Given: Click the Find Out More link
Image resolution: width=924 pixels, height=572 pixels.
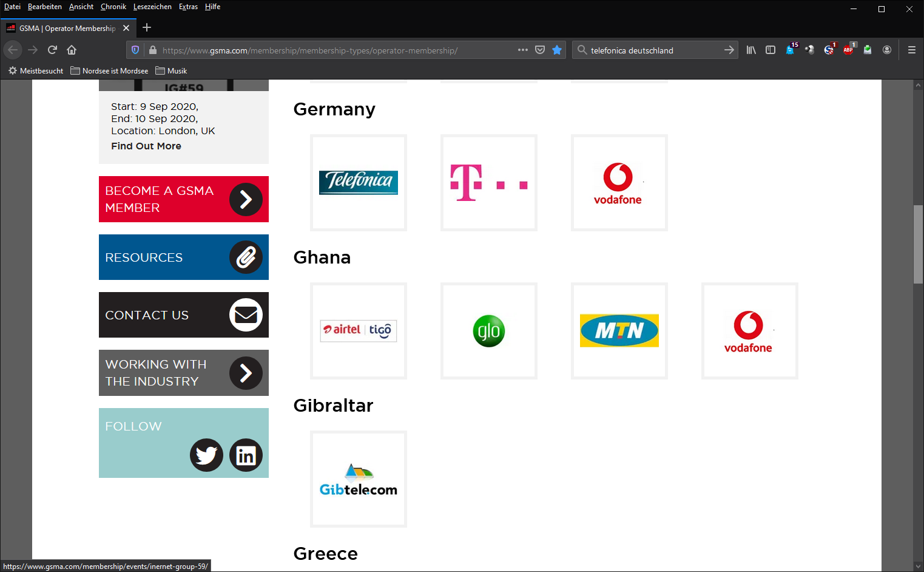Looking at the screenshot, I should pos(146,146).
